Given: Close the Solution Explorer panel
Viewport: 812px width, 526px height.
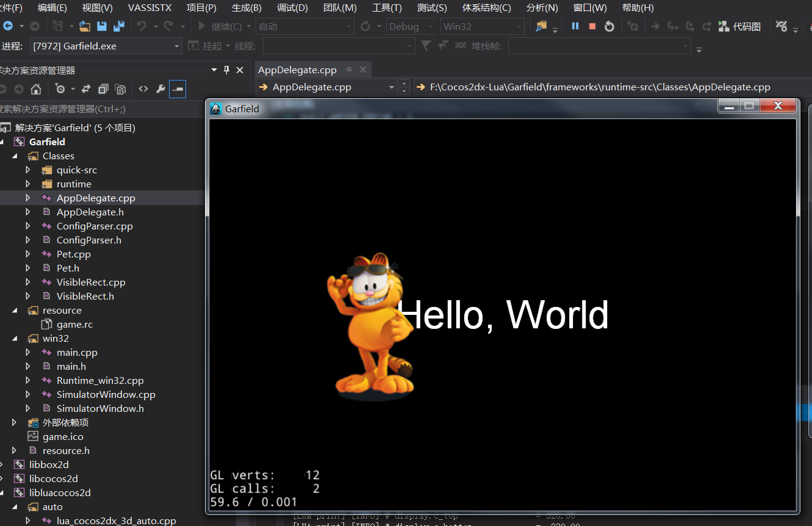Looking at the screenshot, I should pos(240,70).
